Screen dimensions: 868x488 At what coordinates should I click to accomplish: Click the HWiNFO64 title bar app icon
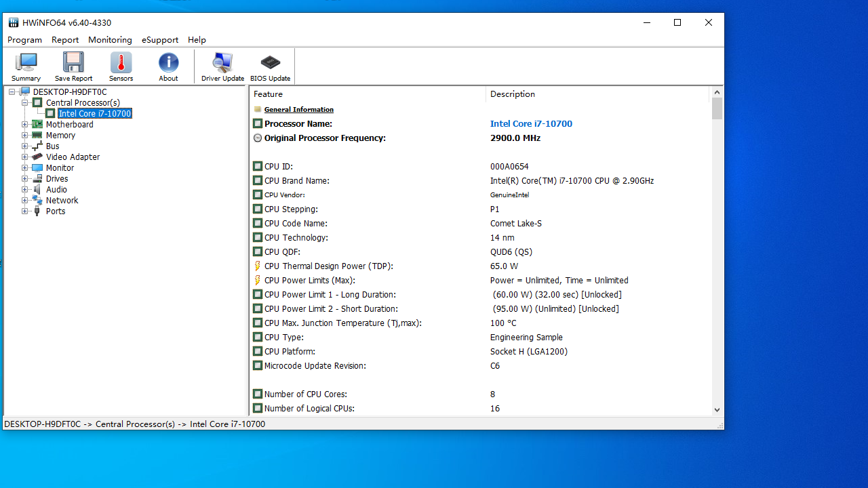click(x=14, y=22)
